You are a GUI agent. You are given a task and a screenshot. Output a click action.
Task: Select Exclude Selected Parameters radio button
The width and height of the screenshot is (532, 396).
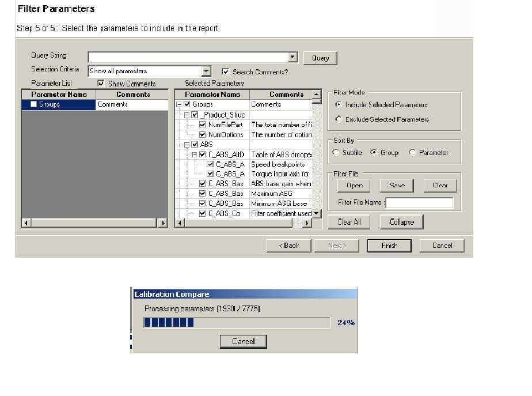338,119
